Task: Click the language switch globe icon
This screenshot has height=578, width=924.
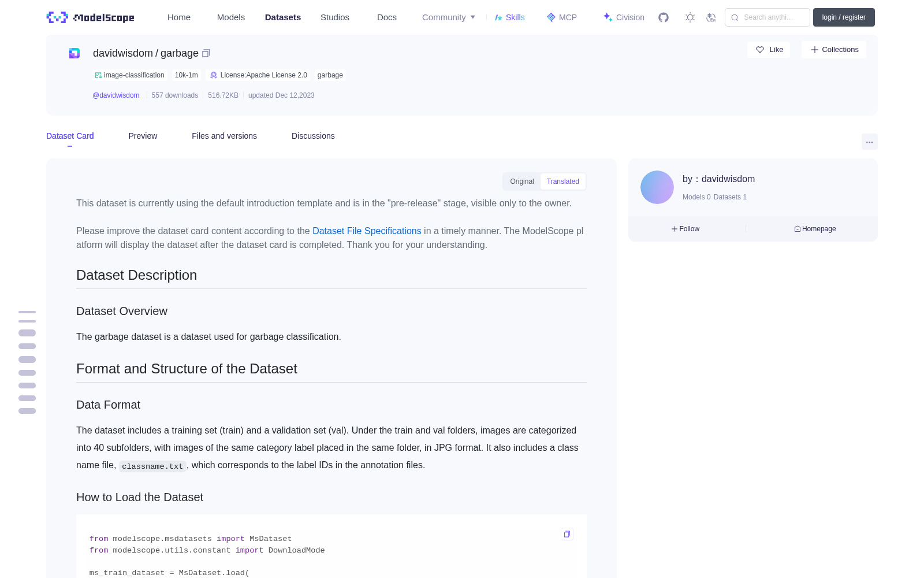Action: pos(711,17)
